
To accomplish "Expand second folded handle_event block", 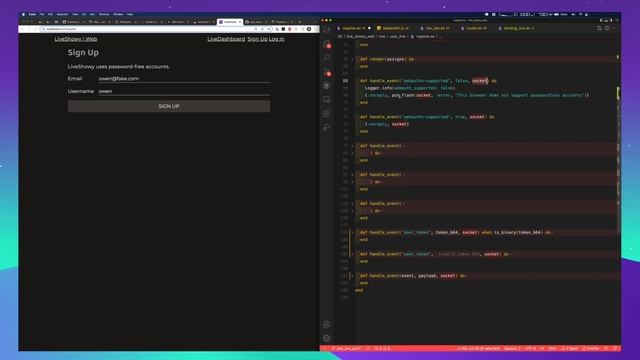I will [x=353, y=175].
